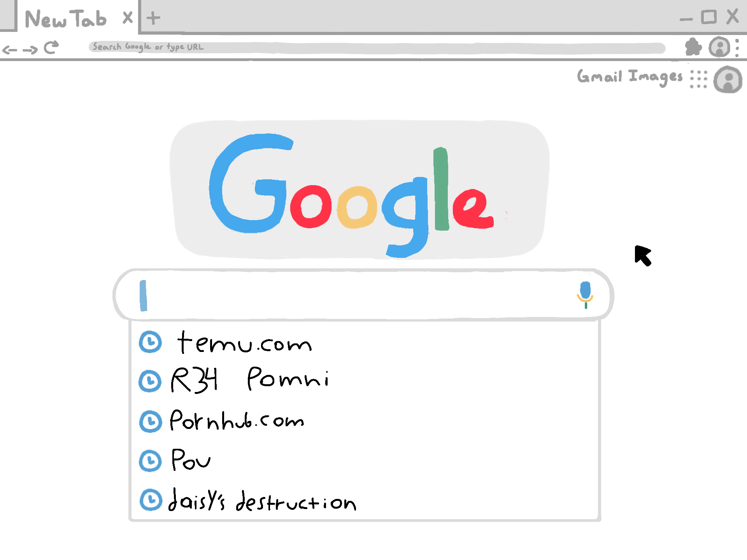Image resolution: width=747 pixels, height=560 pixels.
Task: Open the Extensions puzzle piece icon
Action: pos(693,47)
